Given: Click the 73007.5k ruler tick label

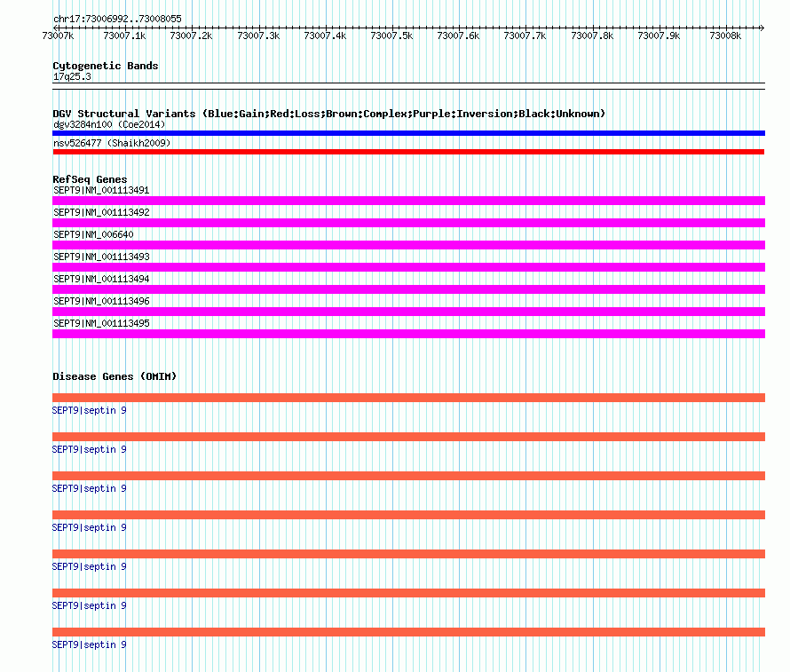Looking at the screenshot, I should pos(391,36).
